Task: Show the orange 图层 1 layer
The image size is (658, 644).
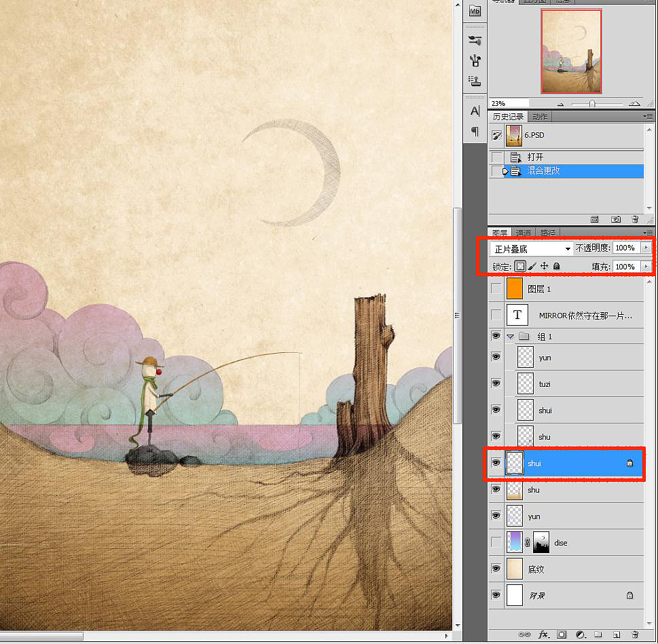Action: click(496, 288)
